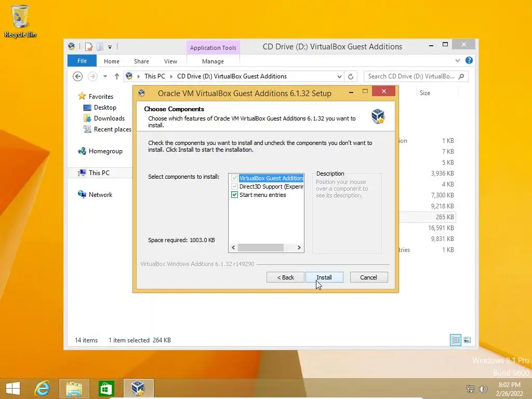This screenshot has width=532, height=399.
Task: Open Windows Store from taskbar
Action: tap(106, 389)
